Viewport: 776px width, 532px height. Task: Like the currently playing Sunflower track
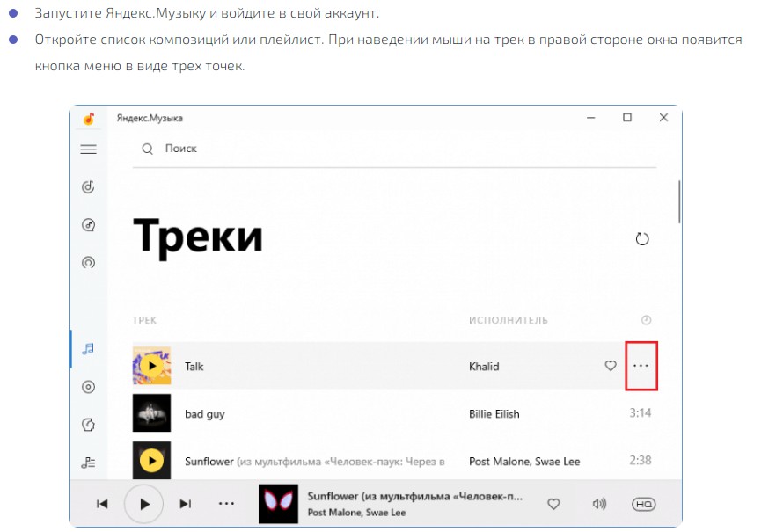click(x=553, y=504)
